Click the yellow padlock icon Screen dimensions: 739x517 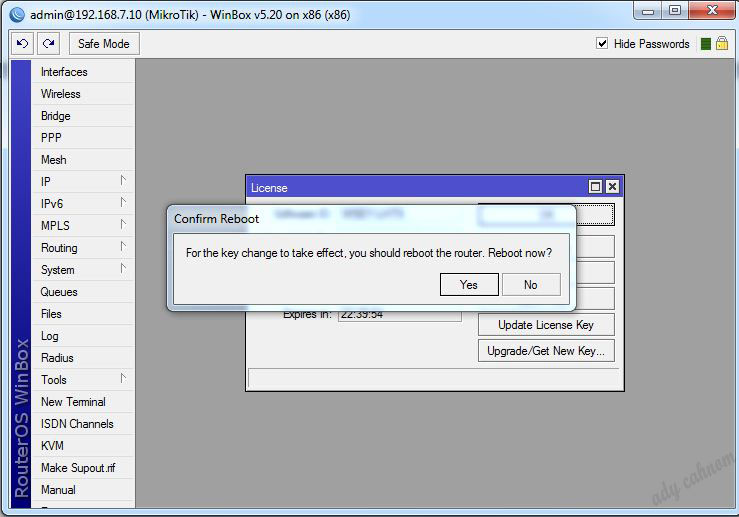[x=722, y=43]
